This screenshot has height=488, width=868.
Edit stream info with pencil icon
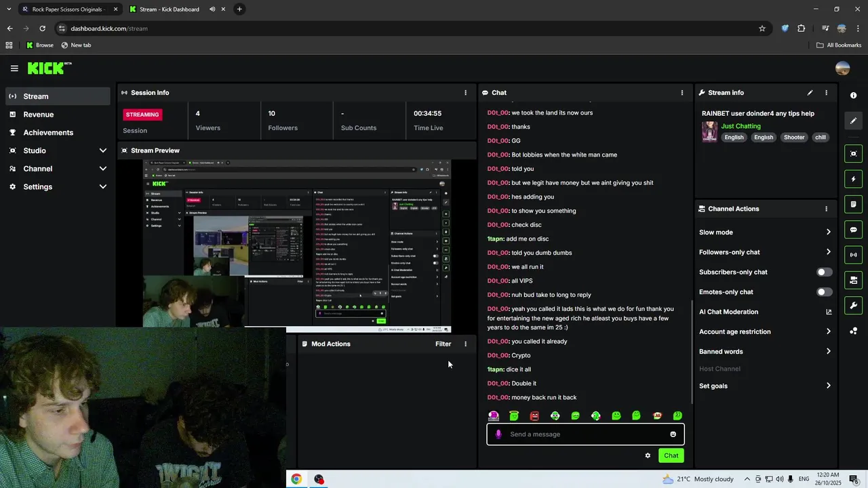pos(810,93)
